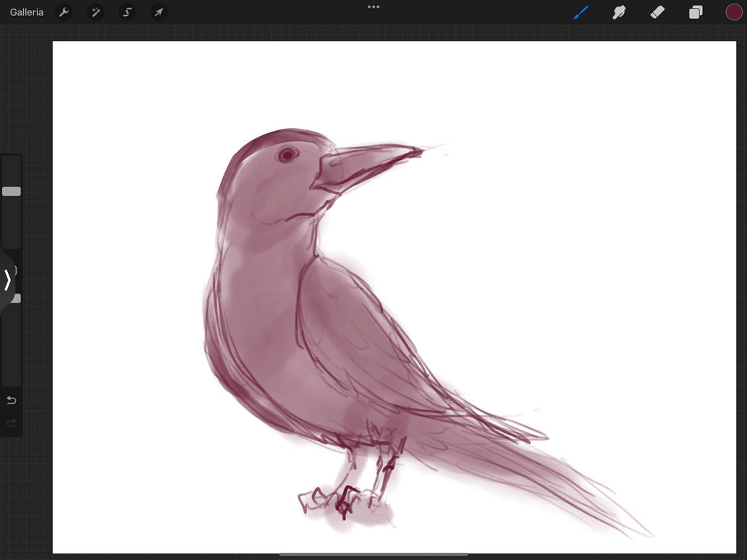747x560 pixels.
Task: Open the Brush Library from the brush icon
Action: click(582, 12)
